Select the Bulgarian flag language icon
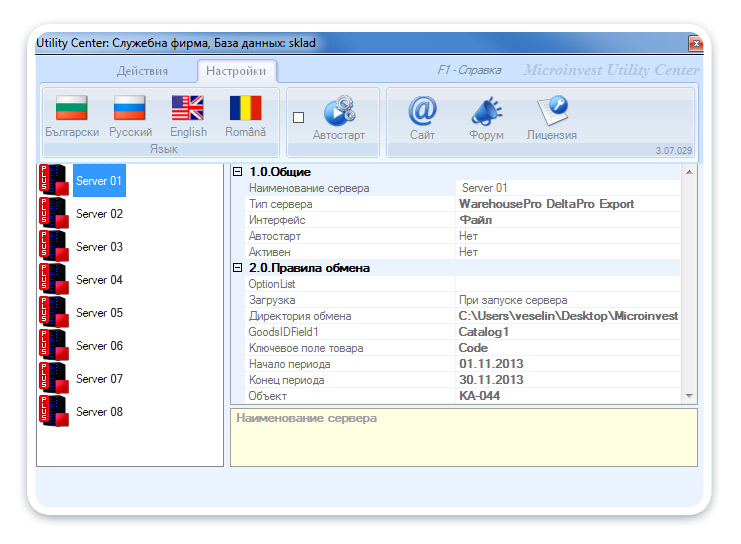The height and width of the screenshot is (544, 741). click(72, 109)
